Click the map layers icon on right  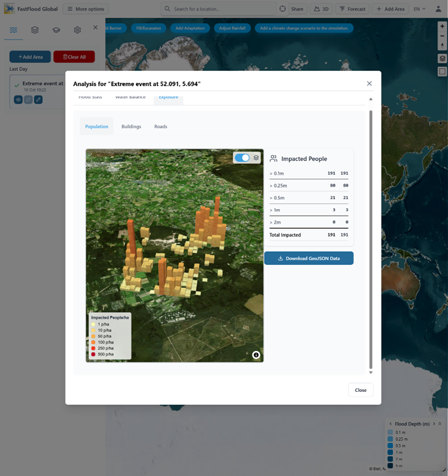click(443, 59)
